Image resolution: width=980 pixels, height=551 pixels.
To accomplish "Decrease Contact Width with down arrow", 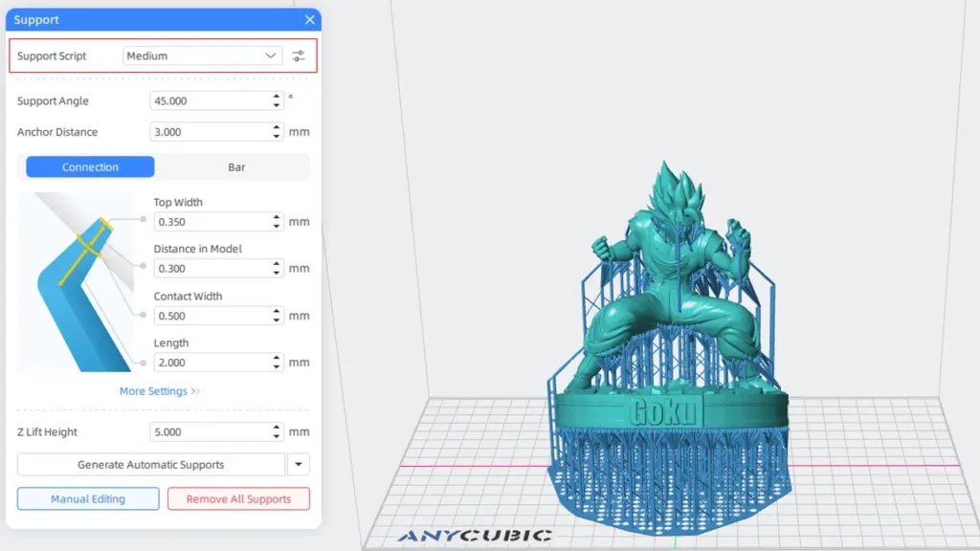I will coord(277,320).
